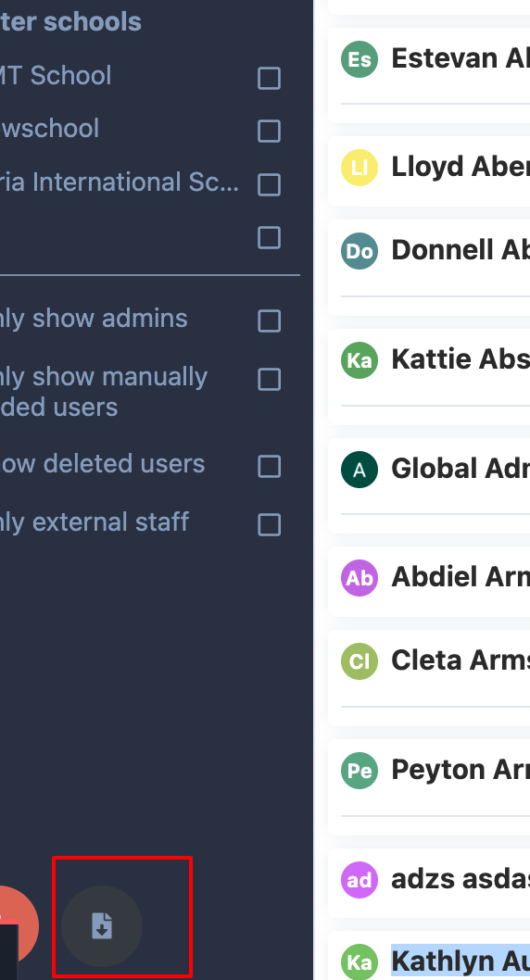Image resolution: width=530 pixels, height=980 pixels.
Task: Click the Ka avatar beside Kathlyn
Action: tap(360, 961)
